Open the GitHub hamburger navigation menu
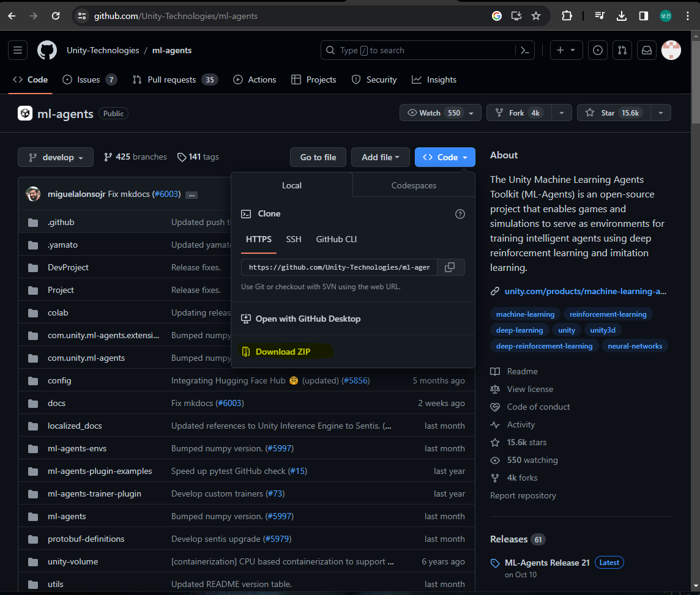Image resolution: width=700 pixels, height=595 pixels. pyautogui.click(x=18, y=50)
